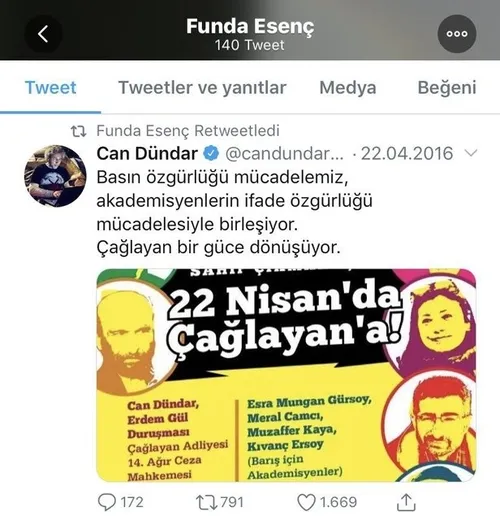
Task: Click the 22.04.2016 tweet date
Action: (407, 153)
